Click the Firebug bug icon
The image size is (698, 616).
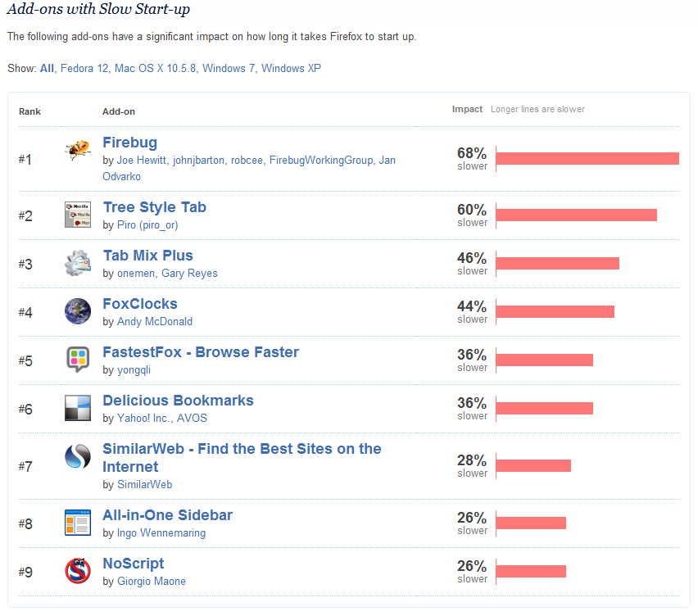coord(77,150)
